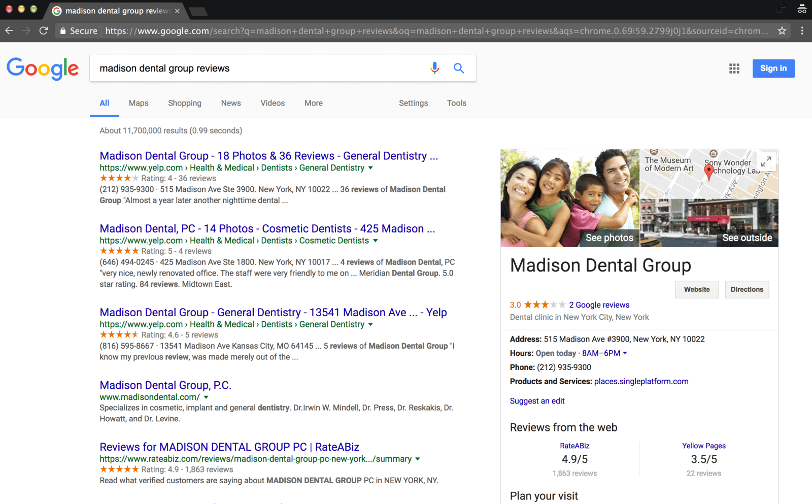Screen dimensions: 812x504
Task: Bookmark this page with the star icon
Action: pos(782,31)
